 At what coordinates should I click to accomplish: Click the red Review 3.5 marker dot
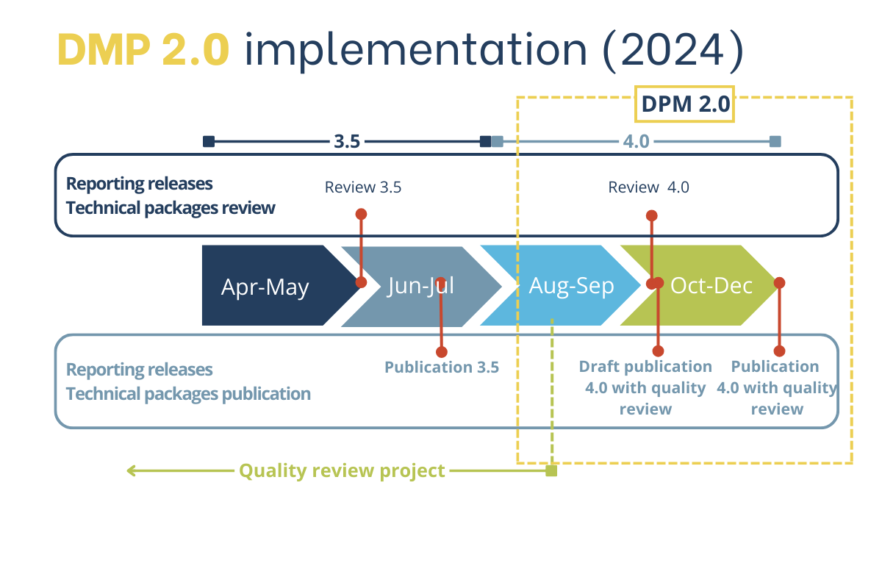(x=361, y=213)
